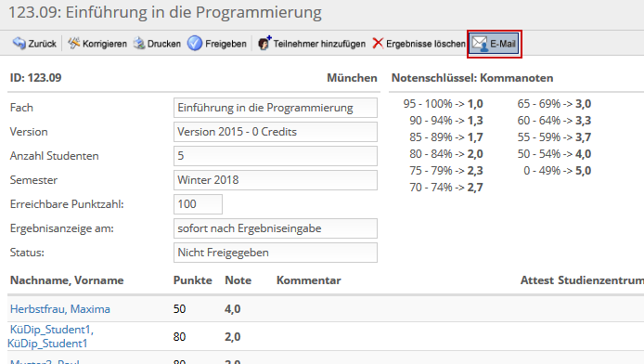
Task: Choose Teilnehmer hinzufügen label
Action: [x=319, y=44]
